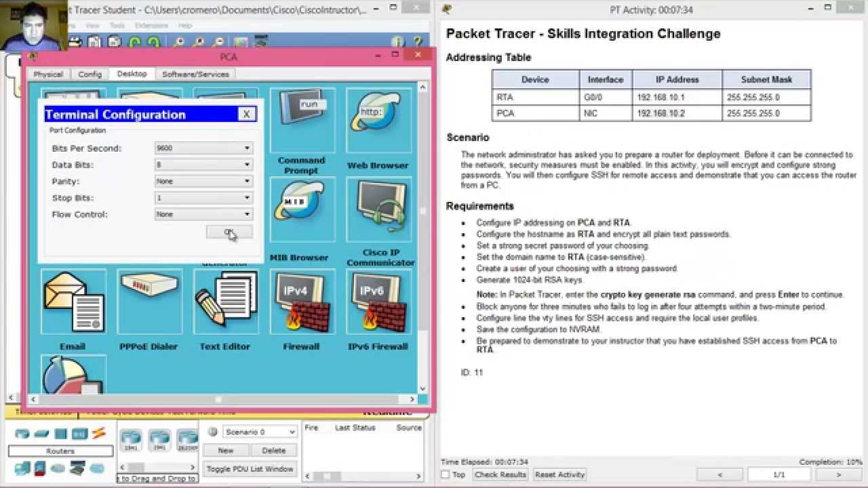Screen dimensions: 868x488
Task: Click Toggle PDU List Window button
Action: point(250,468)
